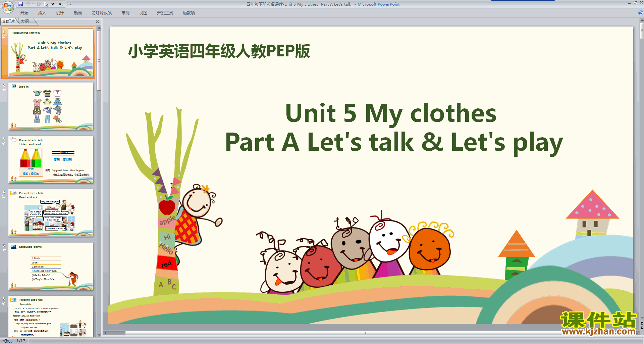Click animation star icon beside slide 5

(4, 250)
